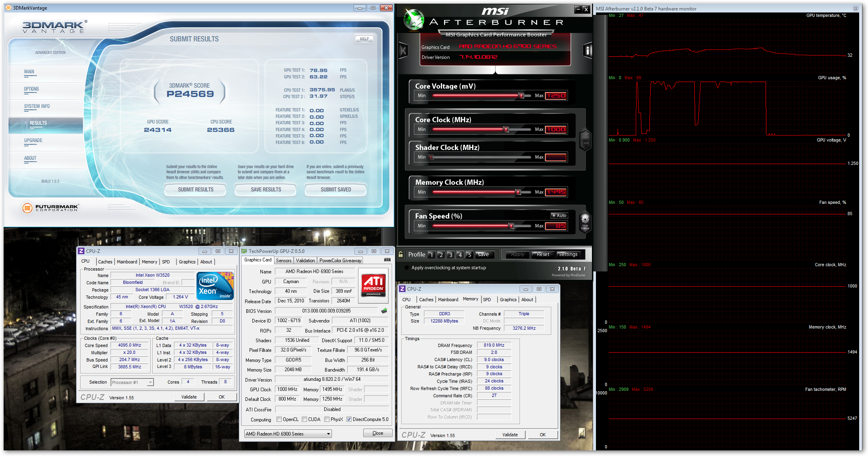Click the Futuremark Corporation logo

coord(50,208)
